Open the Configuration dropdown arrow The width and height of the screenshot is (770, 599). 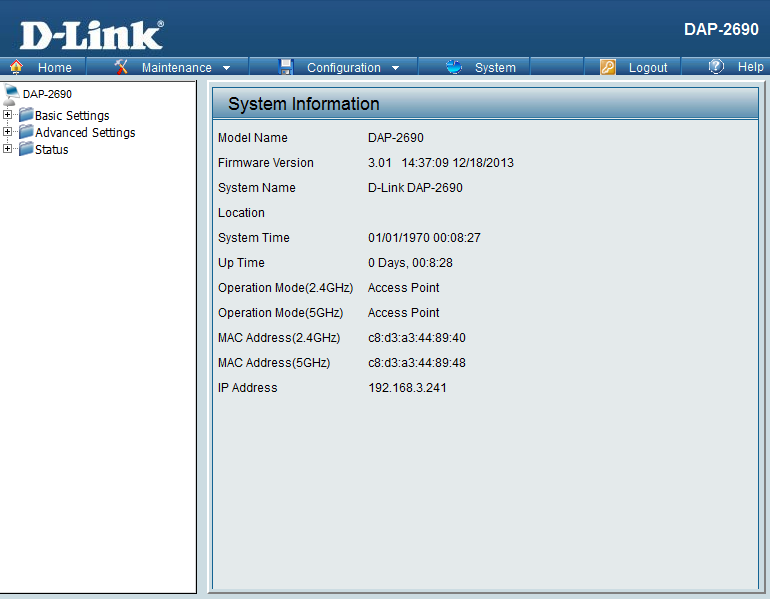(x=395, y=68)
